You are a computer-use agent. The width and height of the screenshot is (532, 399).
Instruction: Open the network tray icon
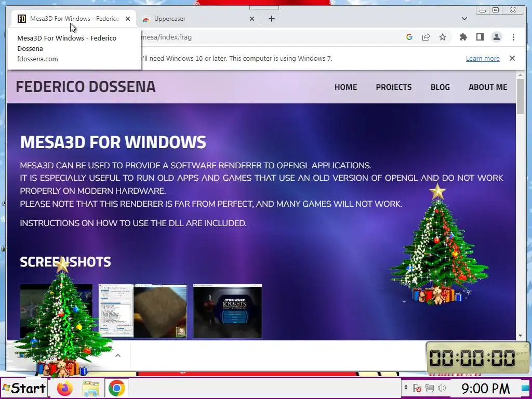(x=430, y=388)
